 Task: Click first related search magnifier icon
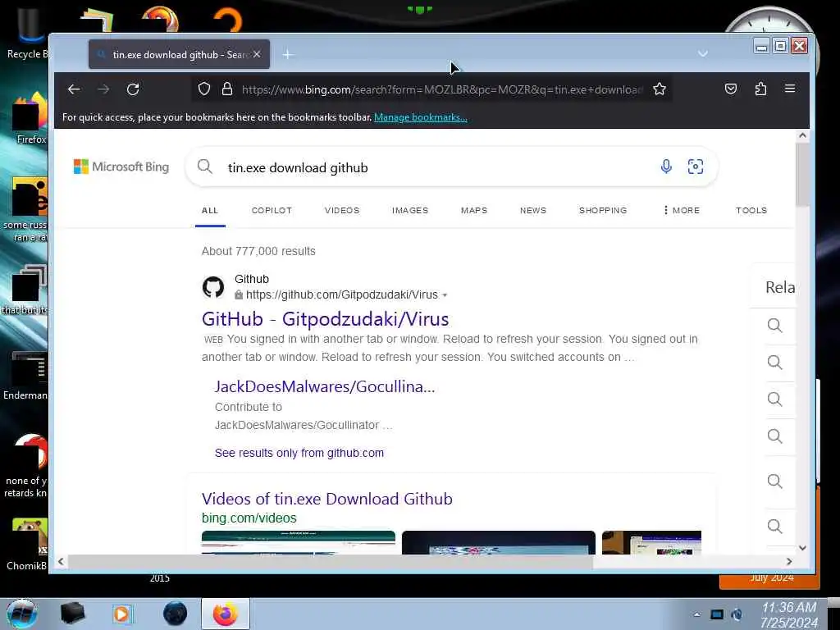[774, 325]
